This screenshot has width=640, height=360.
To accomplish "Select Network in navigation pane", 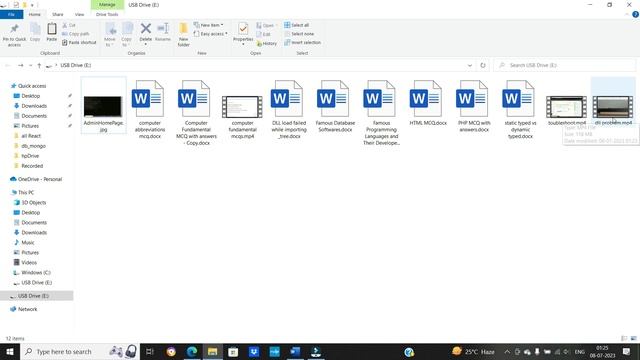I will pyautogui.click(x=27, y=309).
